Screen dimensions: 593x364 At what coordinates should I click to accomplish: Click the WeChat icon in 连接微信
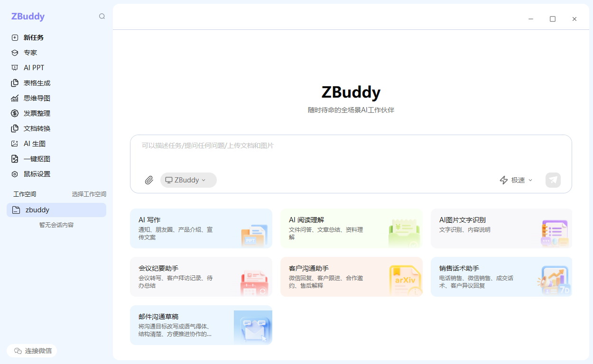(18, 351)
